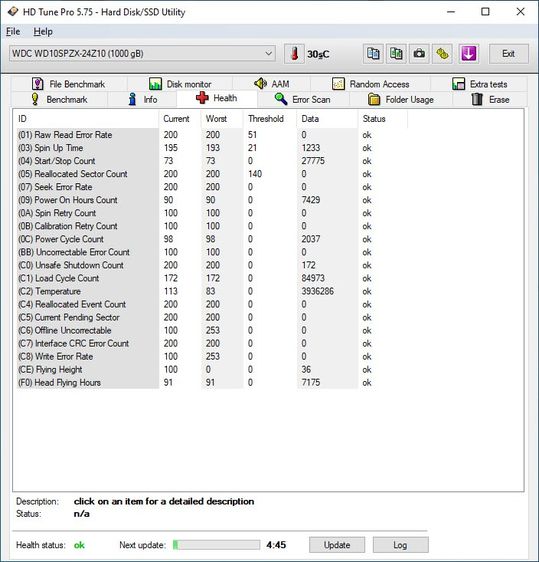Open the File menu
This screenshot has width=539, height=562.
tap(13, 32)
